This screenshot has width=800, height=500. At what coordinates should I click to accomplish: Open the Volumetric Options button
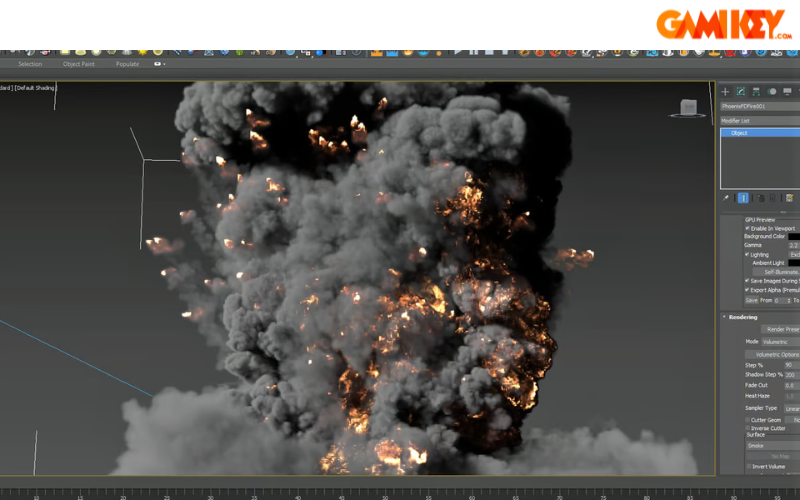click(772, 354)
